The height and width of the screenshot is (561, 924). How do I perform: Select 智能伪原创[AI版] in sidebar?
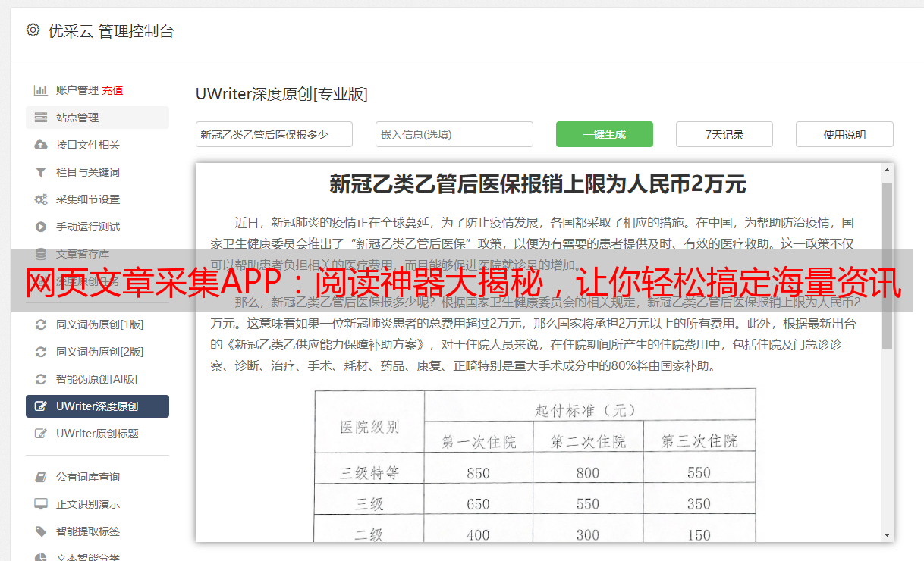point(96,379)
